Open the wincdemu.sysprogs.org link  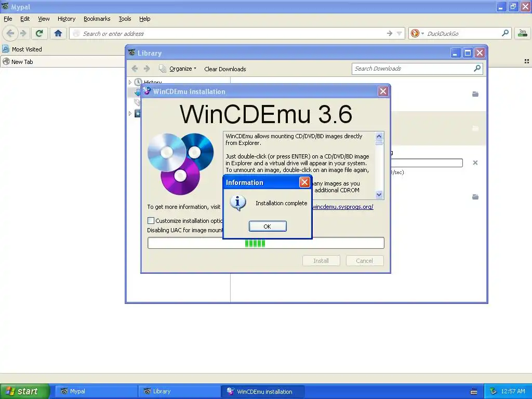[343, 207]
